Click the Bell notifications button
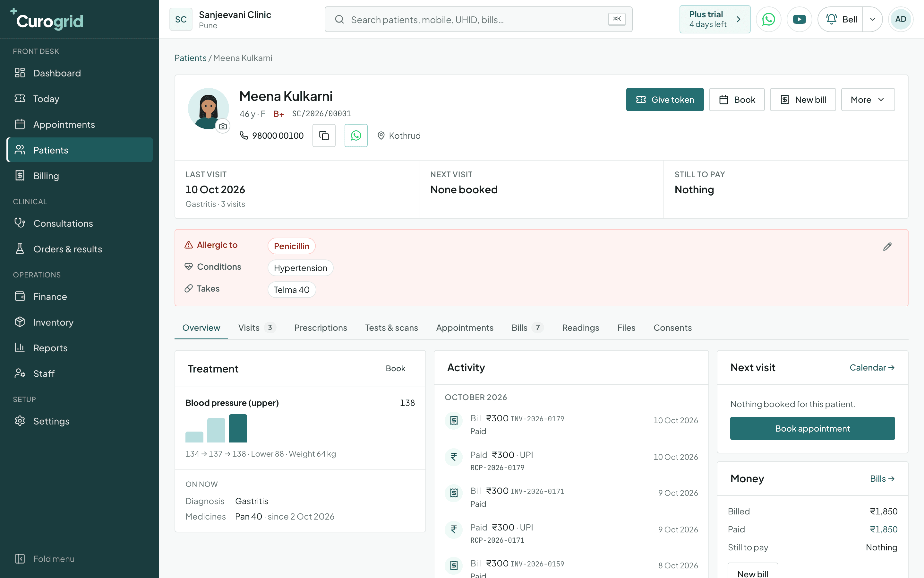This screenshot has width=924, height=578. point(840,19)
